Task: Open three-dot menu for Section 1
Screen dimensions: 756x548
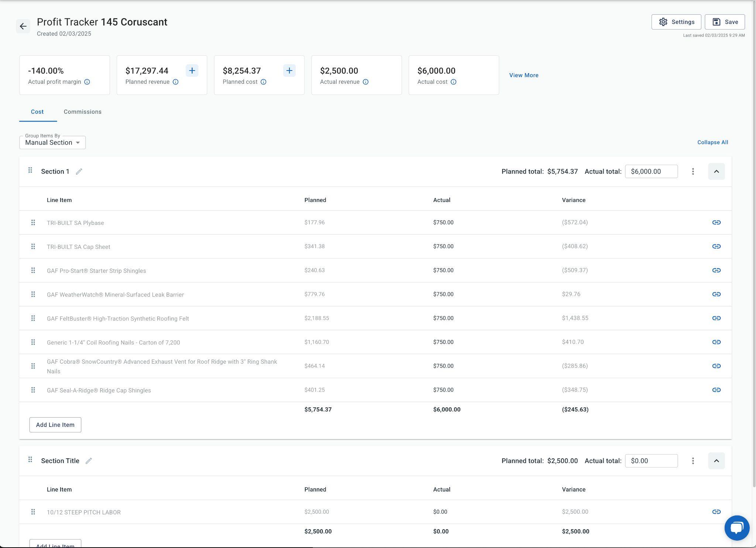Action: [693, 171]
